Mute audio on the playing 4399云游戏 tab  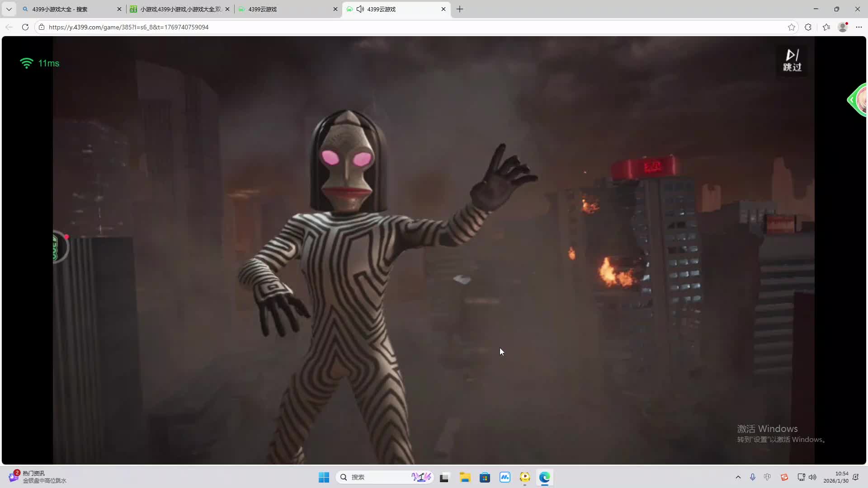[x=360, y=9]
